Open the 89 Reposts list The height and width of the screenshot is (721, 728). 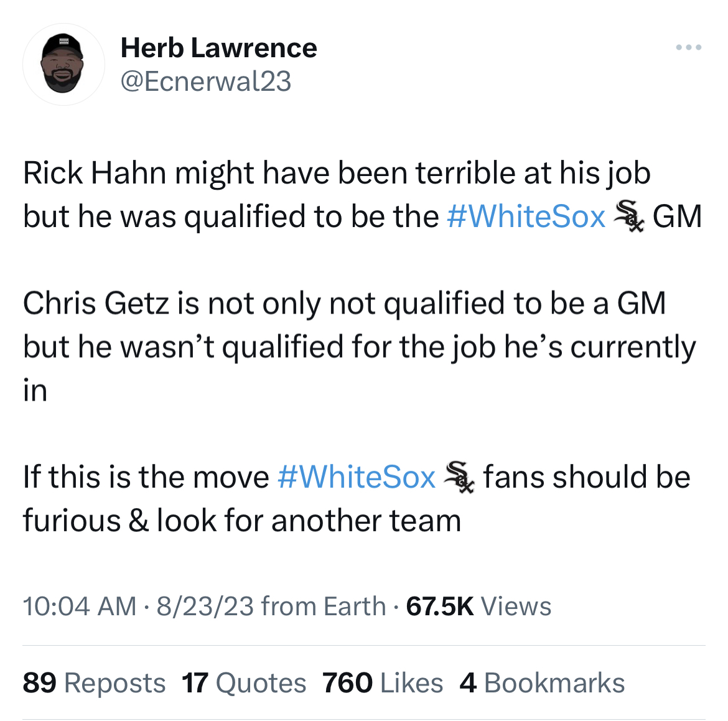(94, 683)
